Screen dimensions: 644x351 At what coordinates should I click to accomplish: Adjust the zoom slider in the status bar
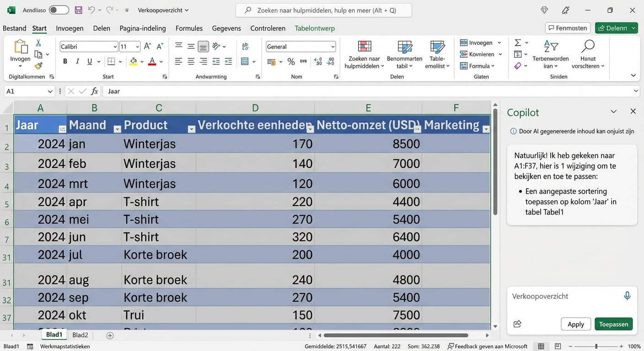coord(596,346)
